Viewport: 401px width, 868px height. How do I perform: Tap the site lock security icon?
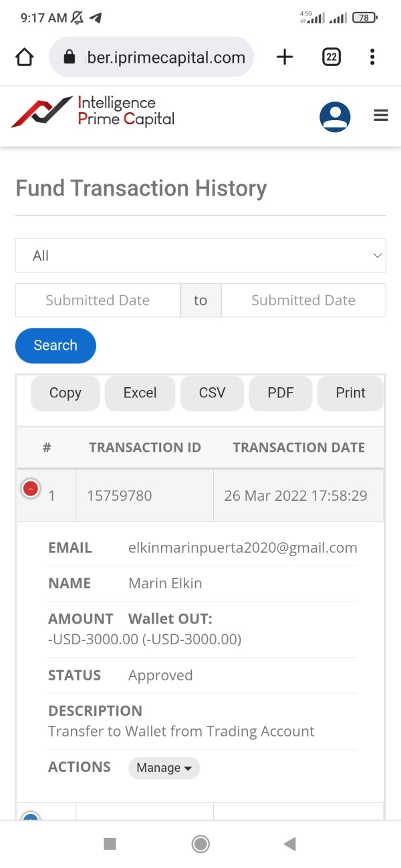[70, 57]
